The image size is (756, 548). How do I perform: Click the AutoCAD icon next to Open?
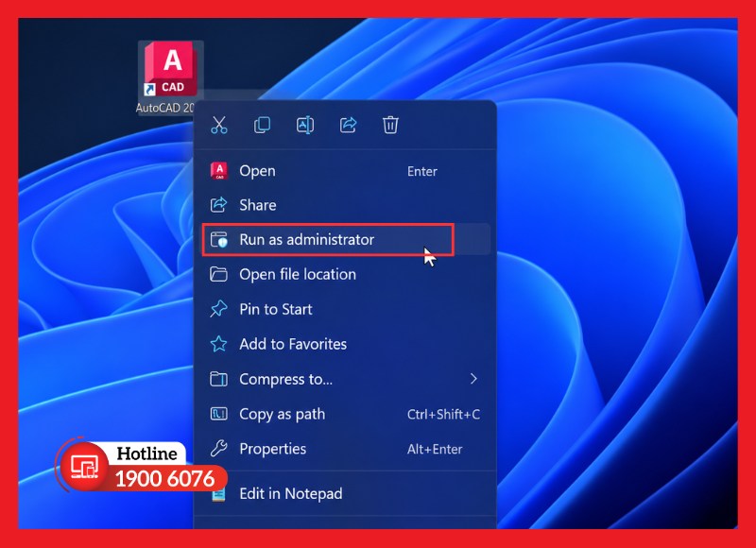[219, 171]
